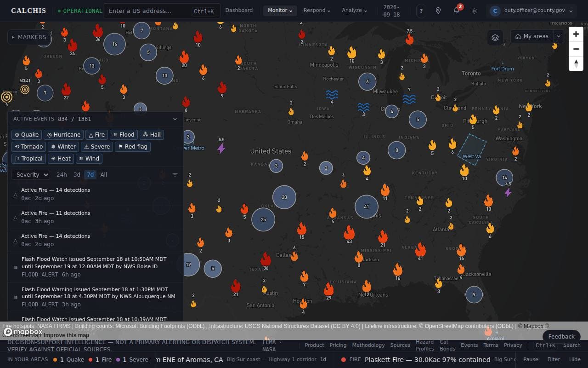This screenshot has width=588, height=368.
Task: Open the cluster bubble showing 41 events
Action: pyautogui.click(x=366, y=207)
